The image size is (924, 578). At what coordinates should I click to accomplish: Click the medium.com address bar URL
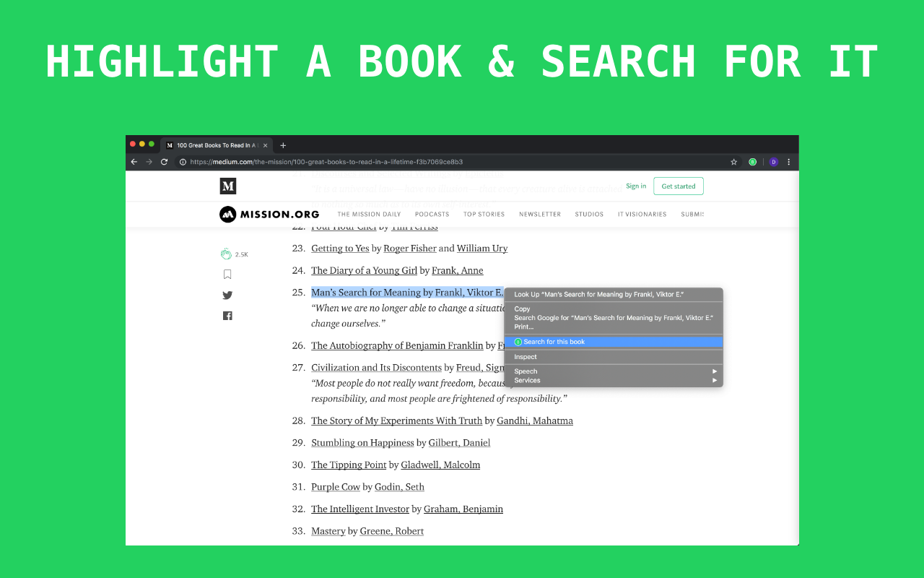pyautogui.click(x=326, y=162)
